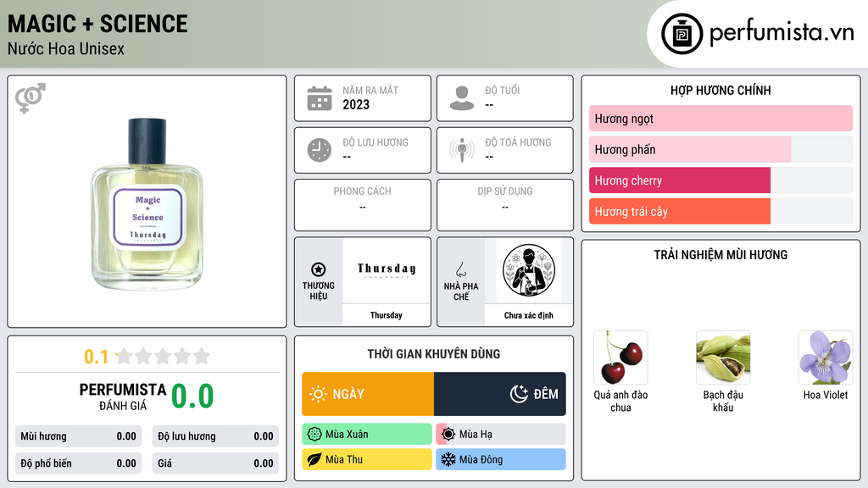This screenshot has width=868, height=488.
Task: Click the Hương ngọt accord bar
Action: click(x=721, y=119)
